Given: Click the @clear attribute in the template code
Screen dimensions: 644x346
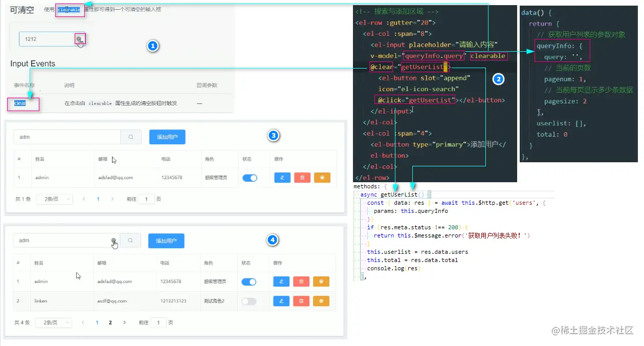Looking at the screenshot, I should tap(381, 67).
